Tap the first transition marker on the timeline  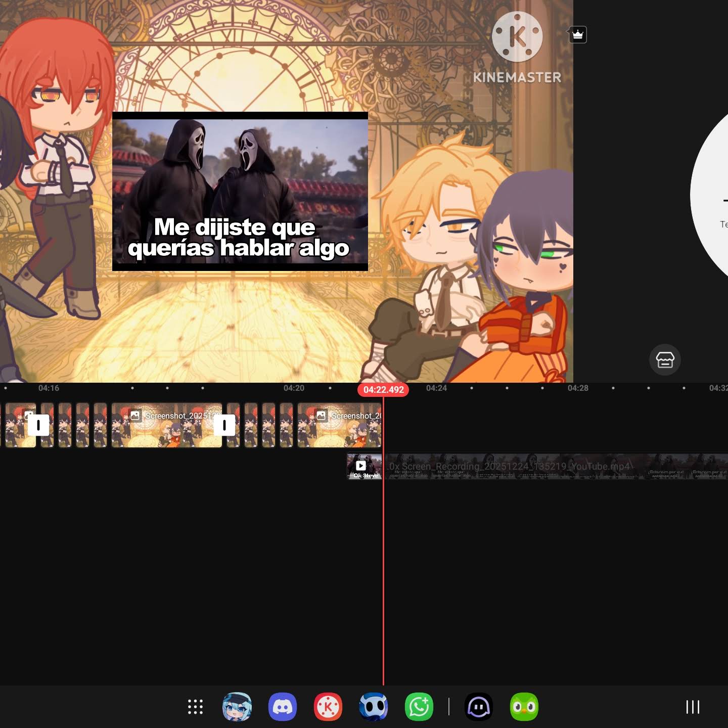tap(38, 425)
